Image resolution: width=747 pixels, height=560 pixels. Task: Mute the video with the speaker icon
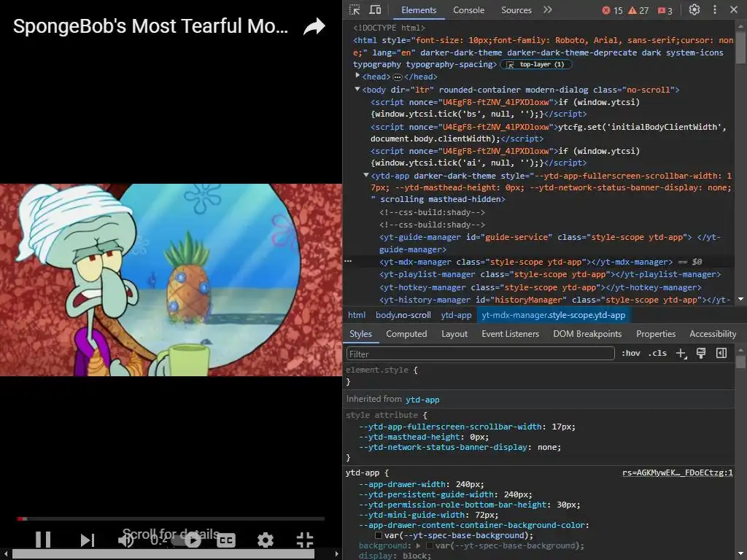[125, 540]
